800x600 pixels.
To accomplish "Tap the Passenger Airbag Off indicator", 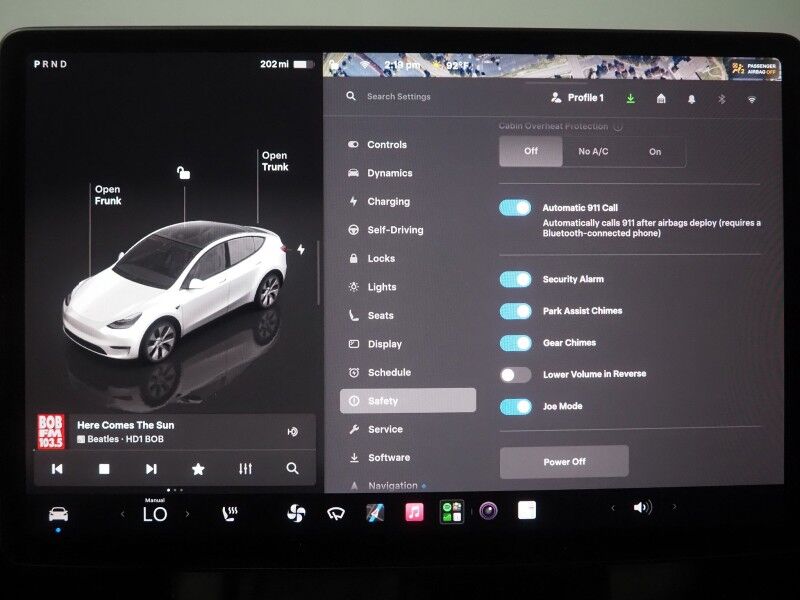I will 754,69.
